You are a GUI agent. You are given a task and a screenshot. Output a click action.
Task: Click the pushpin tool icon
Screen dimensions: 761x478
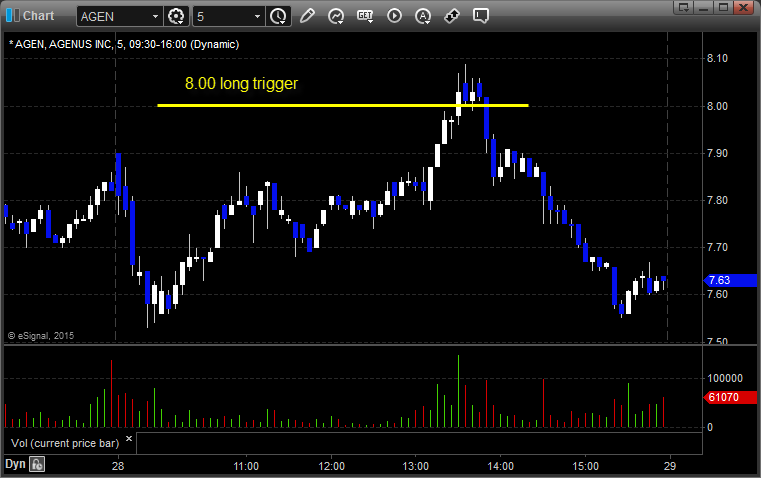click(x=452, y=16)
